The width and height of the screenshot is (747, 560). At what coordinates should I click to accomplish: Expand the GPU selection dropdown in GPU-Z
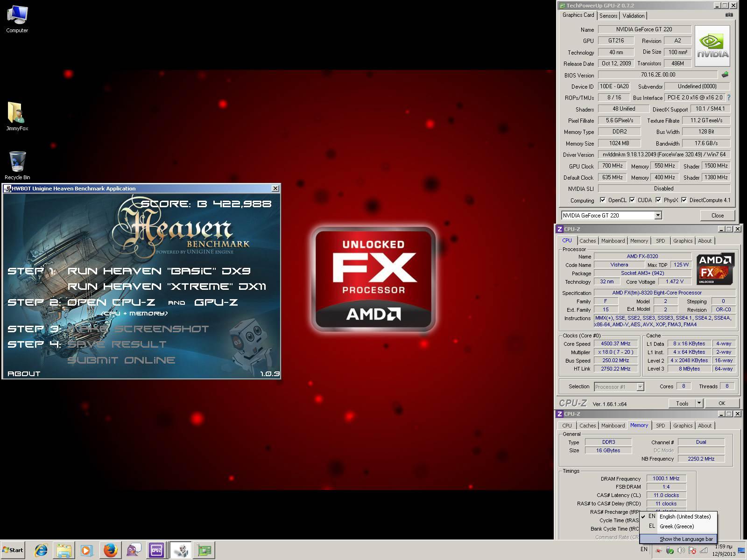point(658,215)
